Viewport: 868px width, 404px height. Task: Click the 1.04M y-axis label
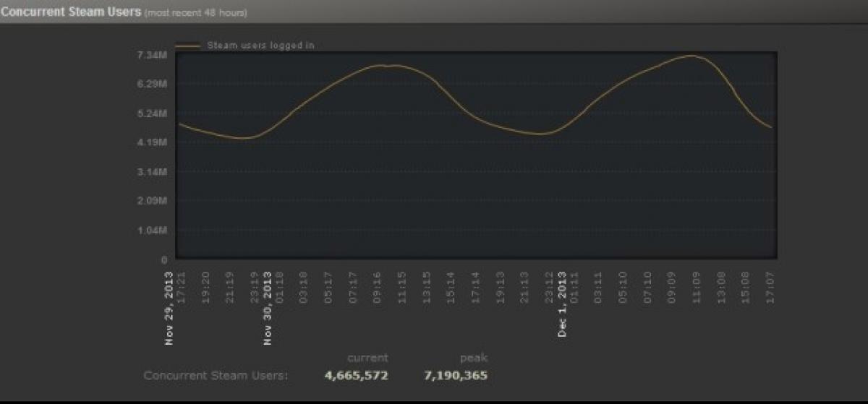(153, 231)
